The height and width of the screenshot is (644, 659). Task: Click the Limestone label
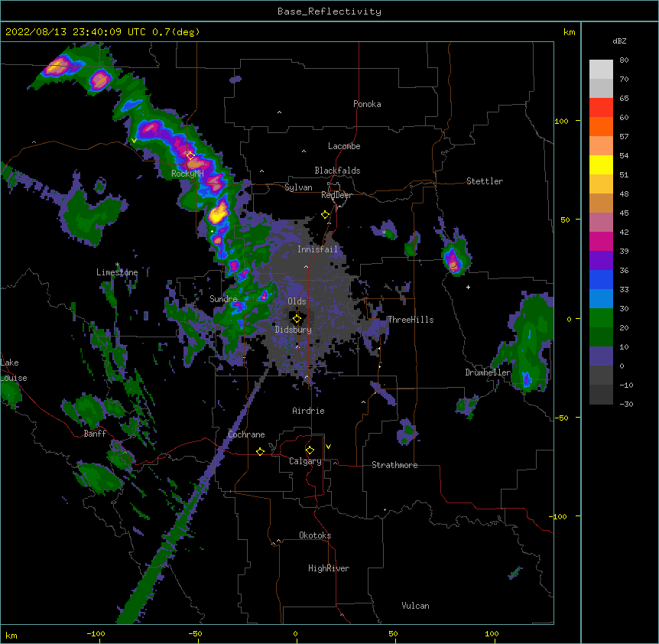tap(117, 272)
